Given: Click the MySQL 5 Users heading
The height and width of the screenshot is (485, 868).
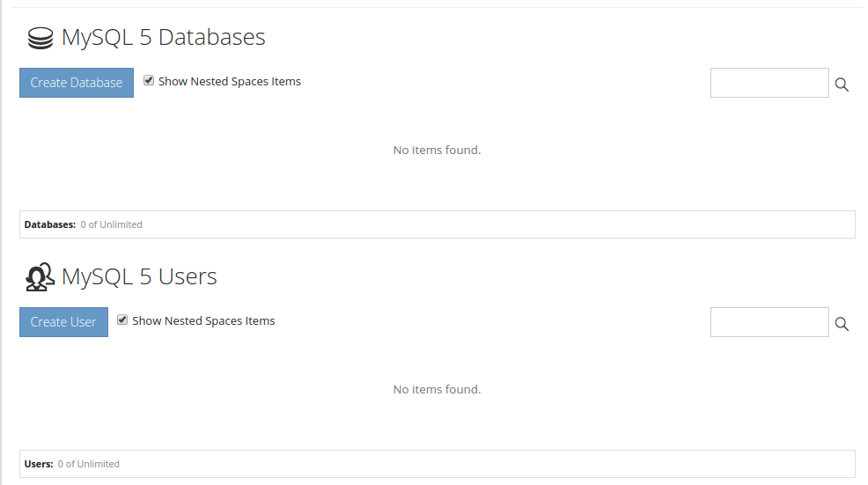Looking at the screenshot, I should coord(139,276).
